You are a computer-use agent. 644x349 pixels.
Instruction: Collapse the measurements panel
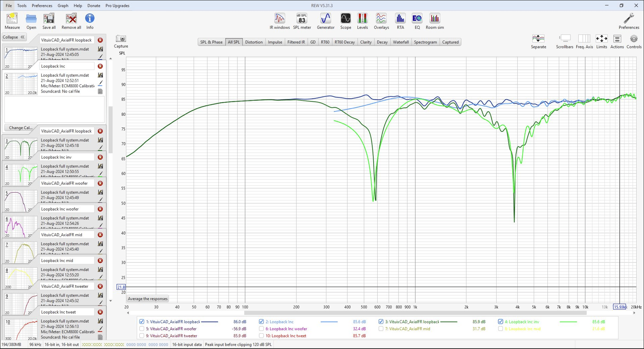(14, 37)
